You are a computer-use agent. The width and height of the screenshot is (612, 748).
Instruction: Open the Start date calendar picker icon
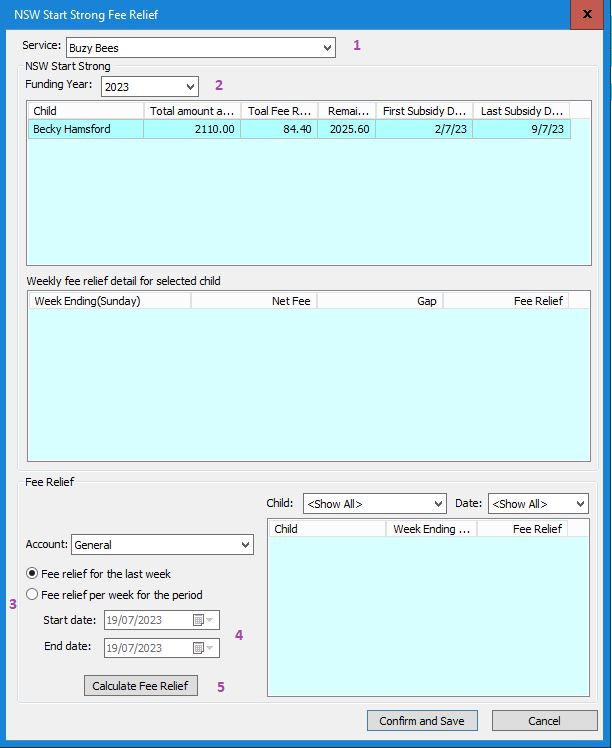[199, 620]
